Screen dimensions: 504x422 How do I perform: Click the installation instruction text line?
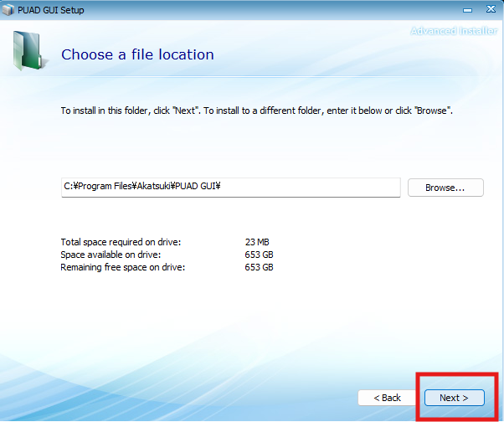[256, 111]
